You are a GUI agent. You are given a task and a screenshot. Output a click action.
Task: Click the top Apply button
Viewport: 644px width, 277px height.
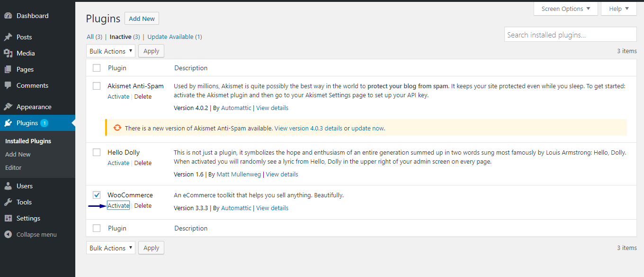click(151, 51)
